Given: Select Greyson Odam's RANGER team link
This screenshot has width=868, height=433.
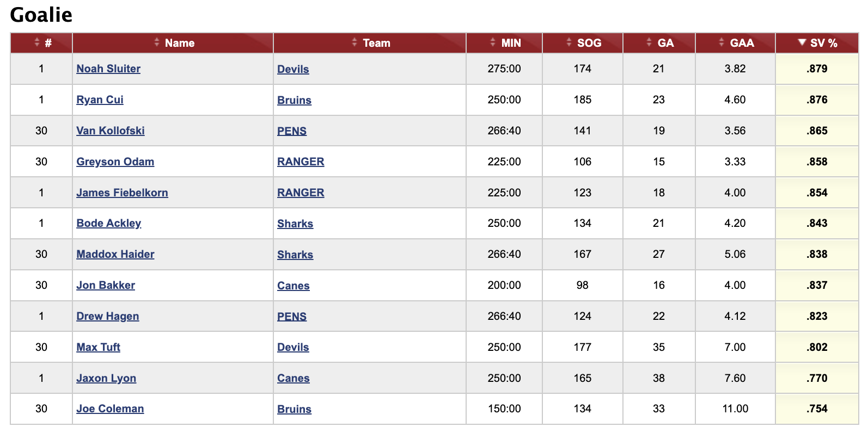Looking at the screenshot, I should 301,162.
